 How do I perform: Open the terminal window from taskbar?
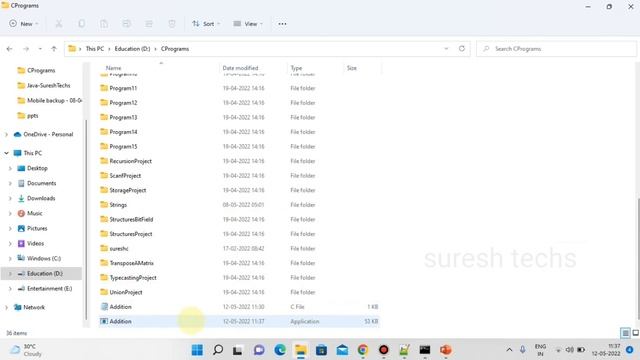coord(424,350)
